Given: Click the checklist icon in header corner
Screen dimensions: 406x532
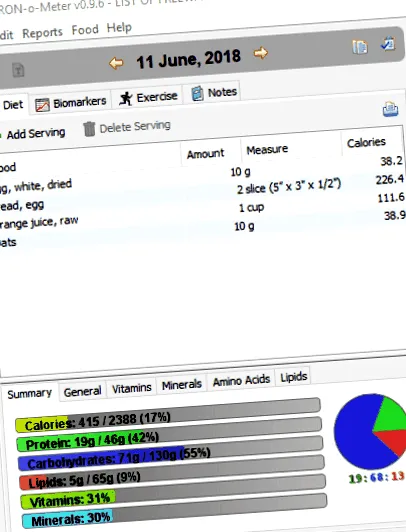Looking at the screenshot, I should click(x=388, y=43).
